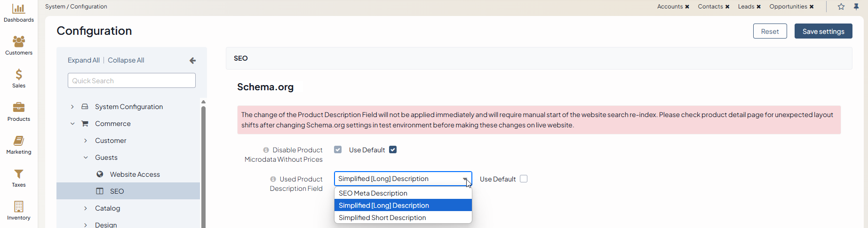Viewport: 868px width, 228px height.
Task: Click the favorite star icon
Action: click(x=841, y=7)
